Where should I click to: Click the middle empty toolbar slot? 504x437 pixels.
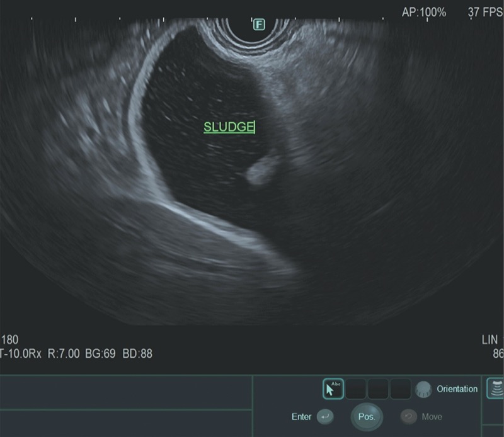click(378, 389)
